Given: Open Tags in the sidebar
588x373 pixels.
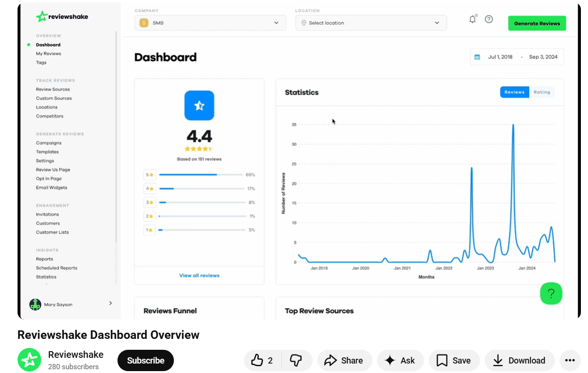Looking at the screenshot, I should coord(41,63).
